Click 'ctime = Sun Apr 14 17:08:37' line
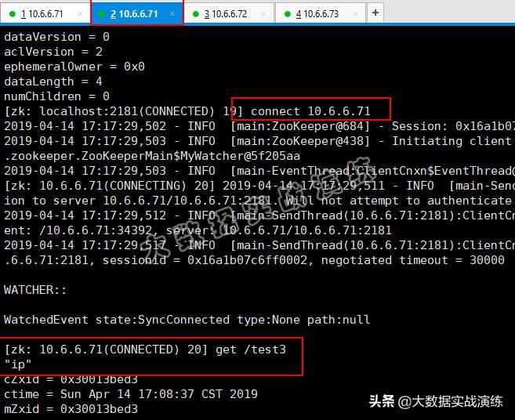 131,394
